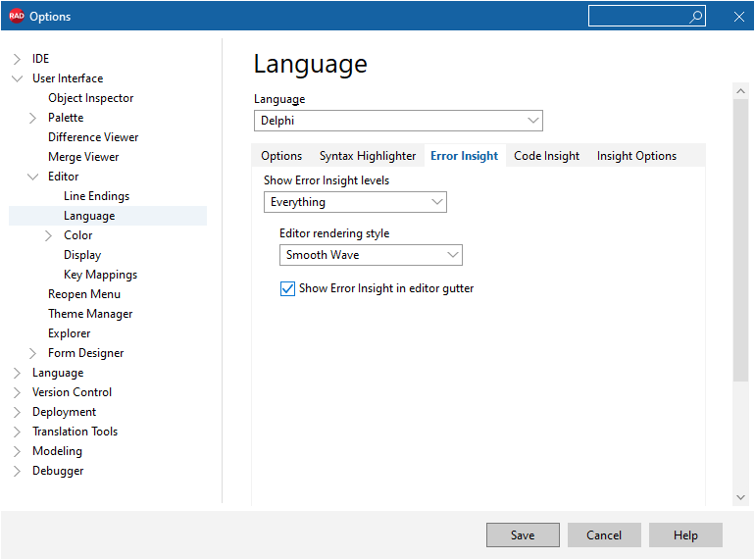This screenshot has width=755, height=560.
Task: Select the Debugger tree label
Action: tap(58, 471)
